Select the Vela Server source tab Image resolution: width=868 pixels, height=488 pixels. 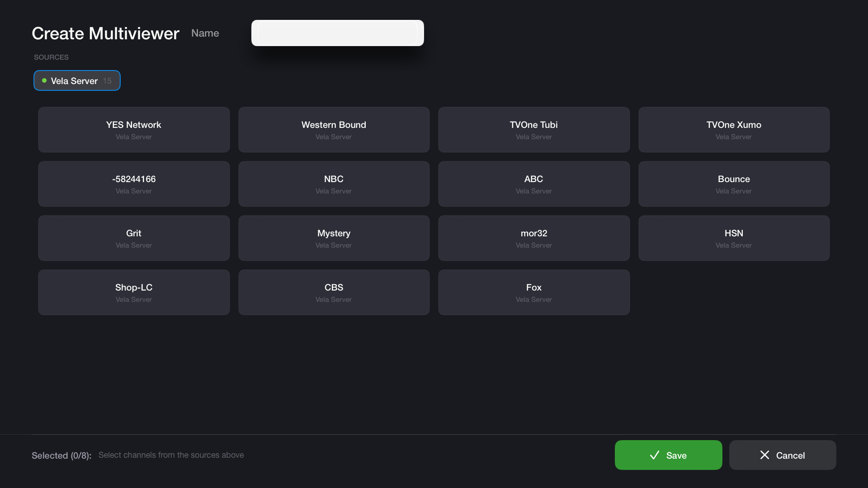point(77,80)
